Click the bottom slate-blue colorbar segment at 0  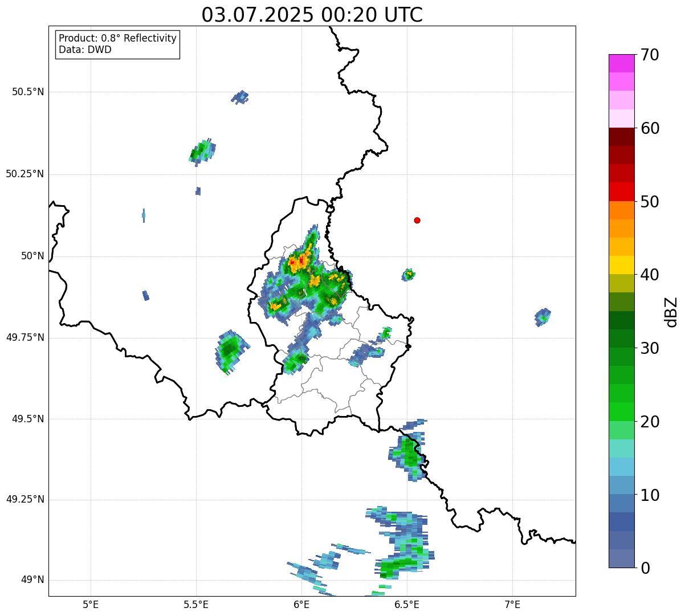tap(622, 558)
